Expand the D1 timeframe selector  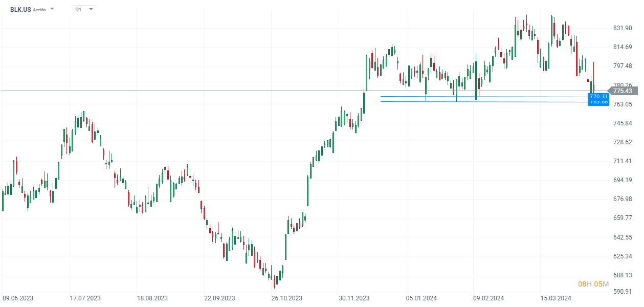pos(91,9)
